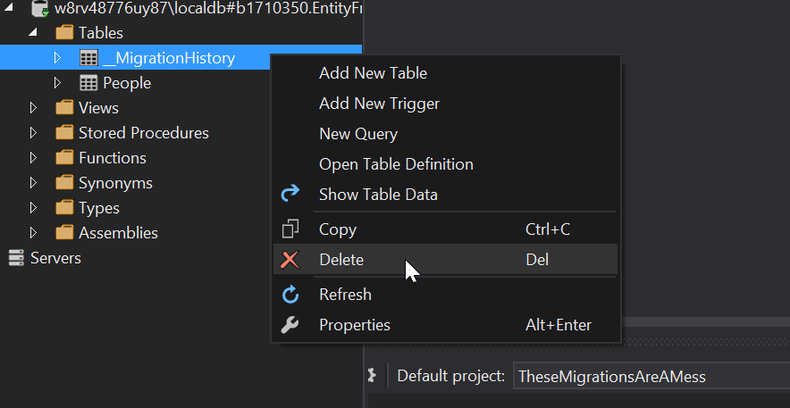Click the Servers stack icon
Image resolution: width=790 pixels, height=408 pixels.
coord(16,258)
